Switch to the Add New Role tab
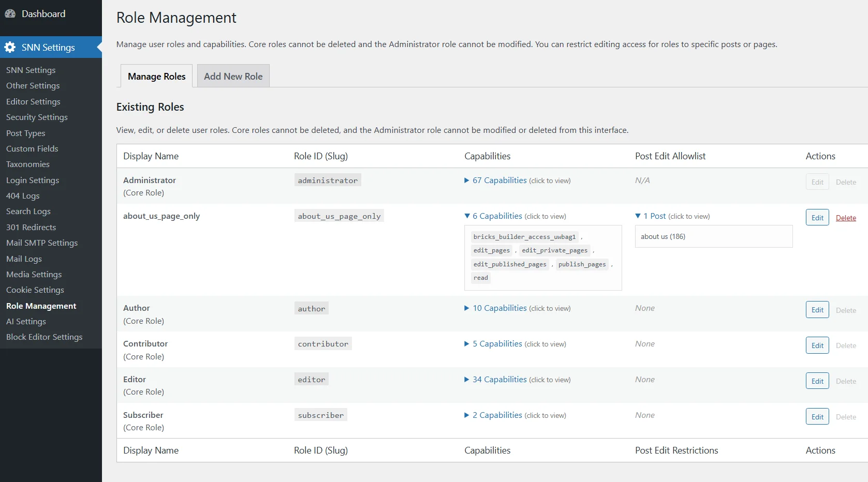This screenshot has width=868, height=482. click(233, 77)
